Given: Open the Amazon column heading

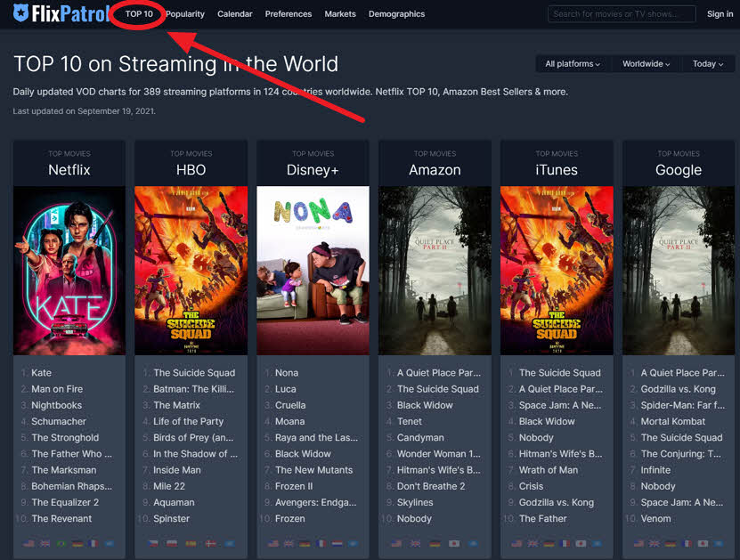Looking at the screenshot, I should coord(435,170).
